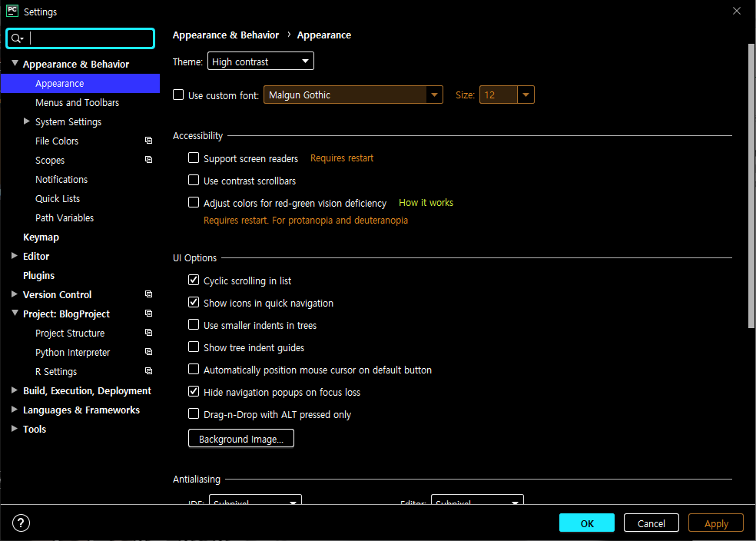Expand the Editor tree node
This screenshot has height=541, width=756.
tap(15, 256)
